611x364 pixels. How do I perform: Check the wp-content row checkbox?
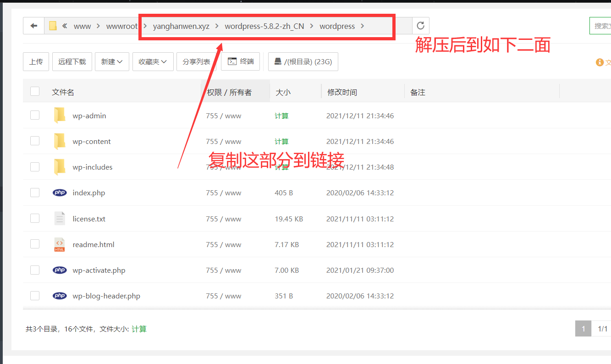(35, 141)
